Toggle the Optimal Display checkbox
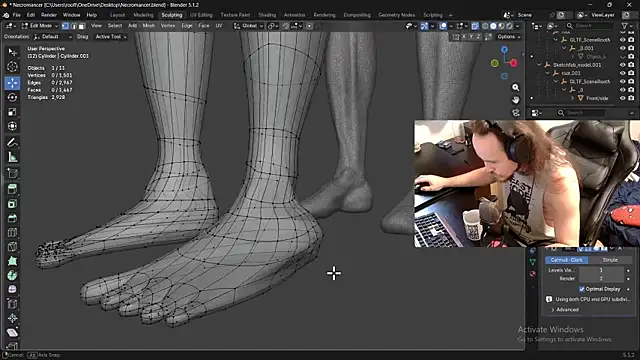This screenshot has height=360, width=640. pyautogui.click(x=582, y=289)
